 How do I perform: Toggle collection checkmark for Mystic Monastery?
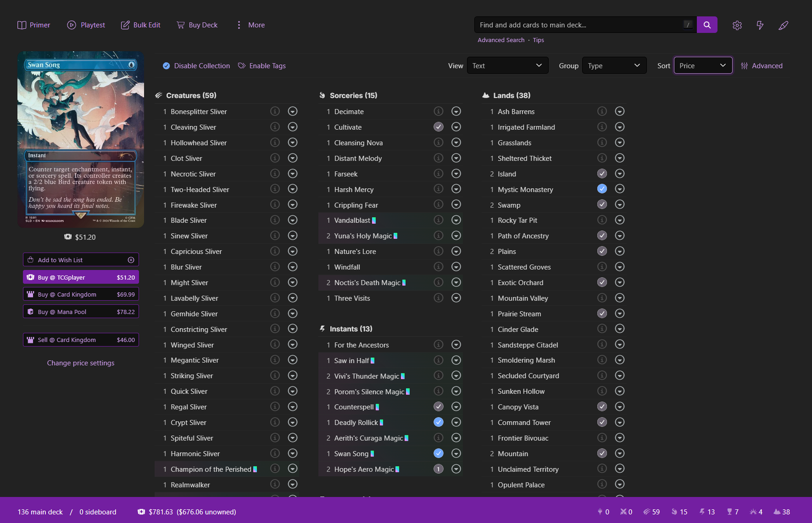tap(602, 189)
